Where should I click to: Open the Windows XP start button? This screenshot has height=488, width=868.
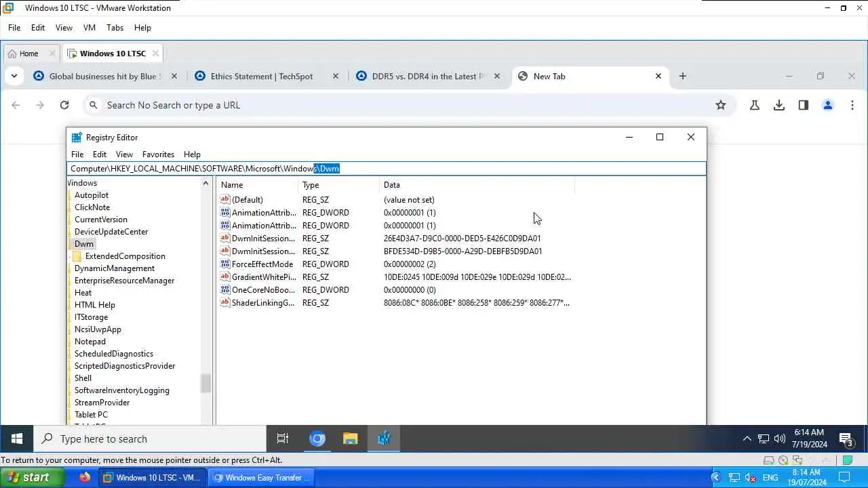(32, 477)
